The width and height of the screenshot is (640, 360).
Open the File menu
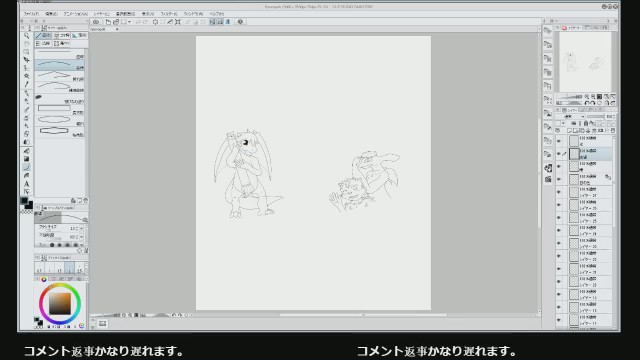[x=31, y=14]
